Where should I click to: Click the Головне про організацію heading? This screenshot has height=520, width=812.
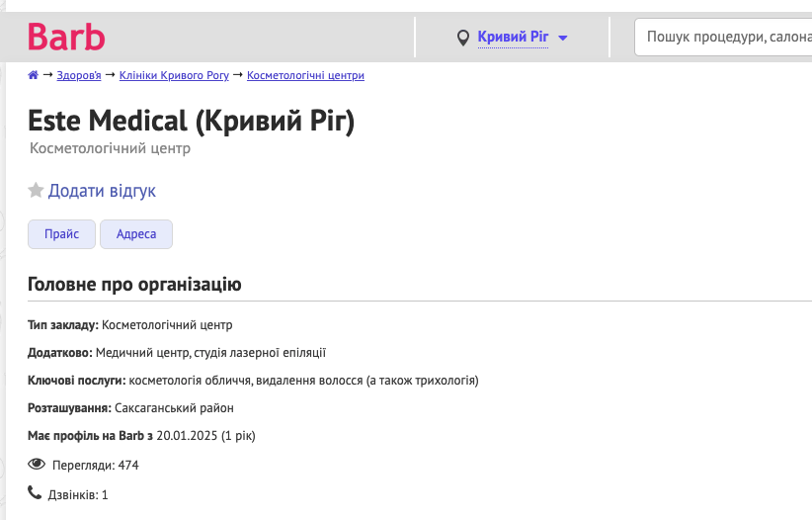(134, 285)
